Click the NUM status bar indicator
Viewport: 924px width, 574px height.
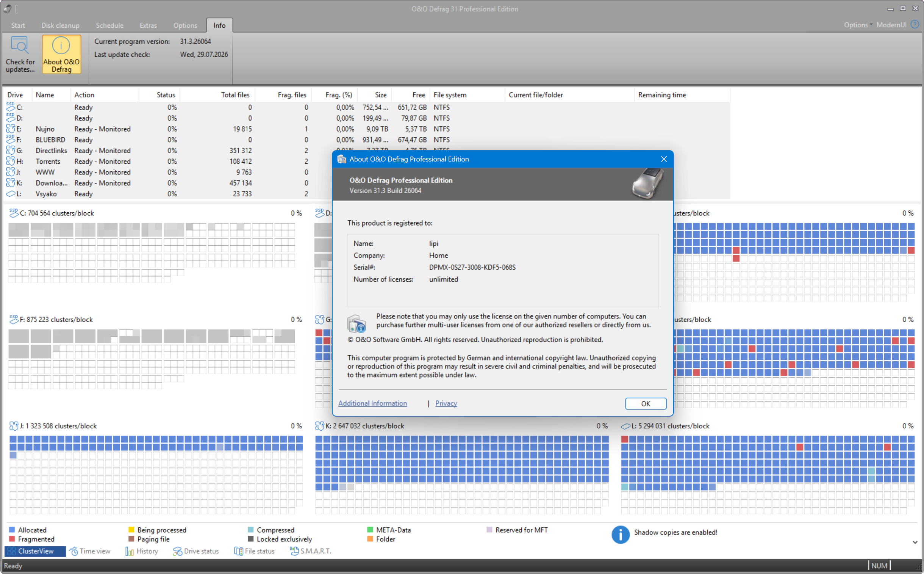[879, 566]
